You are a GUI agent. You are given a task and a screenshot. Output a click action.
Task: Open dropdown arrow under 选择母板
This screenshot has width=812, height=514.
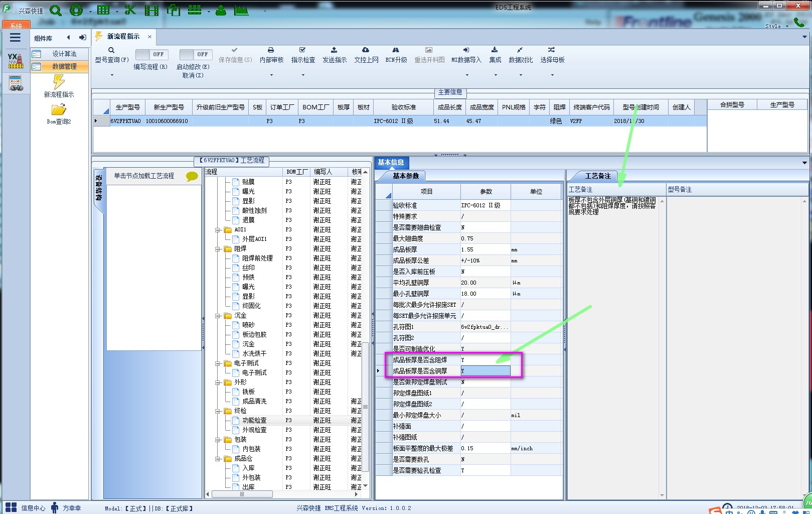(x=552, y=75)
